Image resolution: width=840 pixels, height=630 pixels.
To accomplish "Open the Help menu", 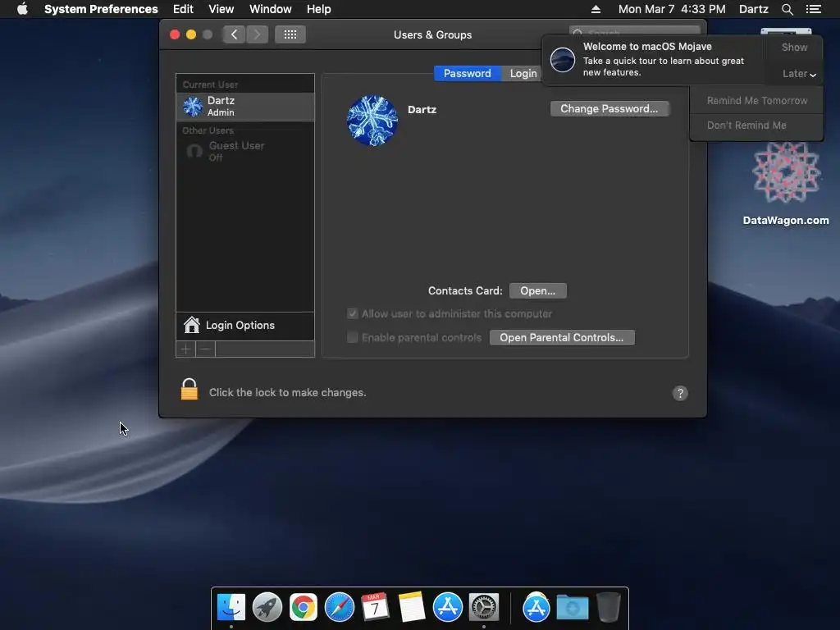I will click(319, 9).
